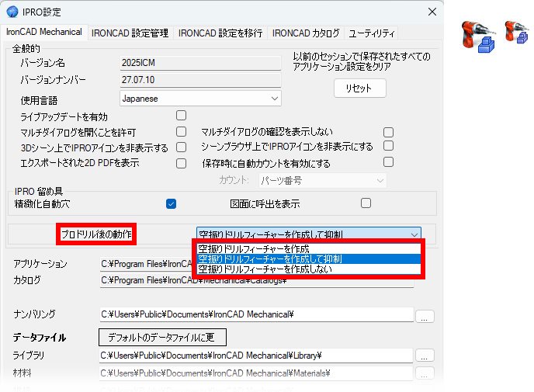Toggle マルチダイアログの確認を表示しない checkbox
This screenshot has height=392, width=534.
(x=388, y=132)
